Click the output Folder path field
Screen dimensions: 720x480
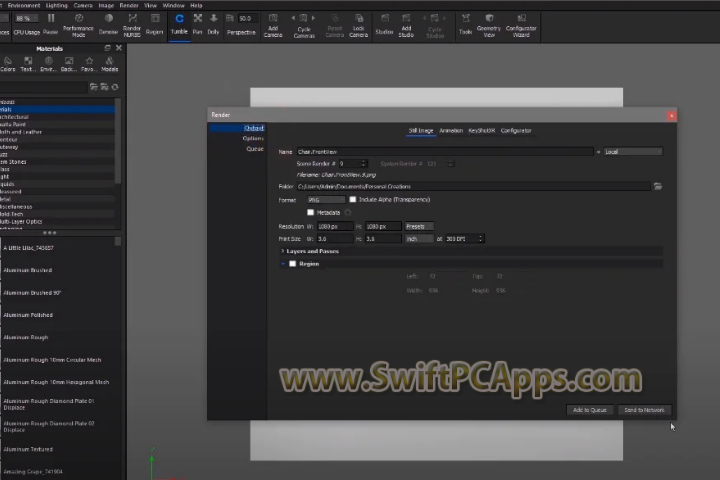point(473,186)
